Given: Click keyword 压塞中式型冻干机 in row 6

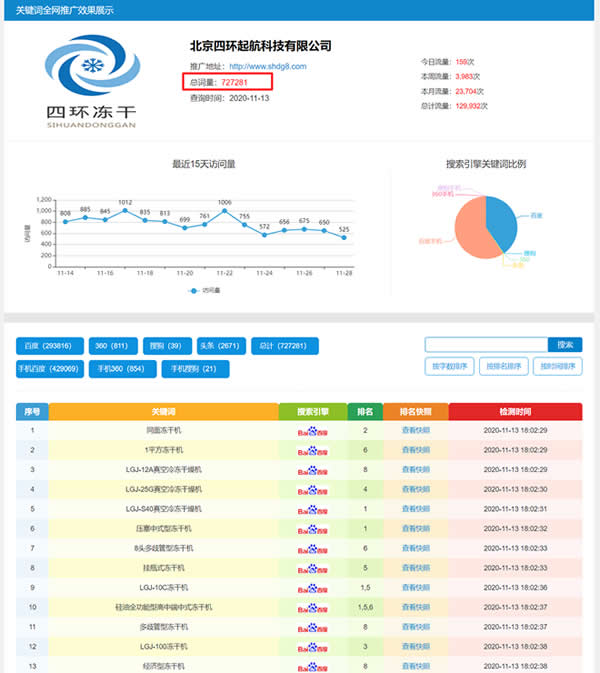Looking at the screenshot, I should pos(164,529).
